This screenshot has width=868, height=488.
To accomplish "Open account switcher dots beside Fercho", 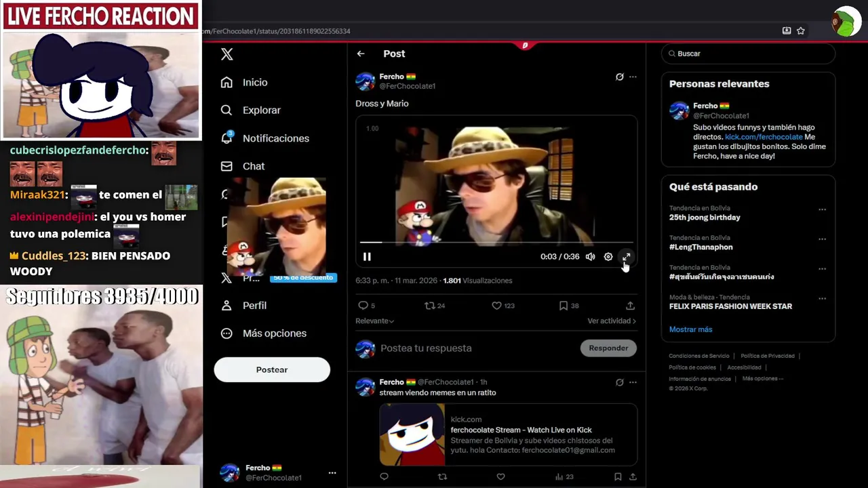I will tap(332, 473).
